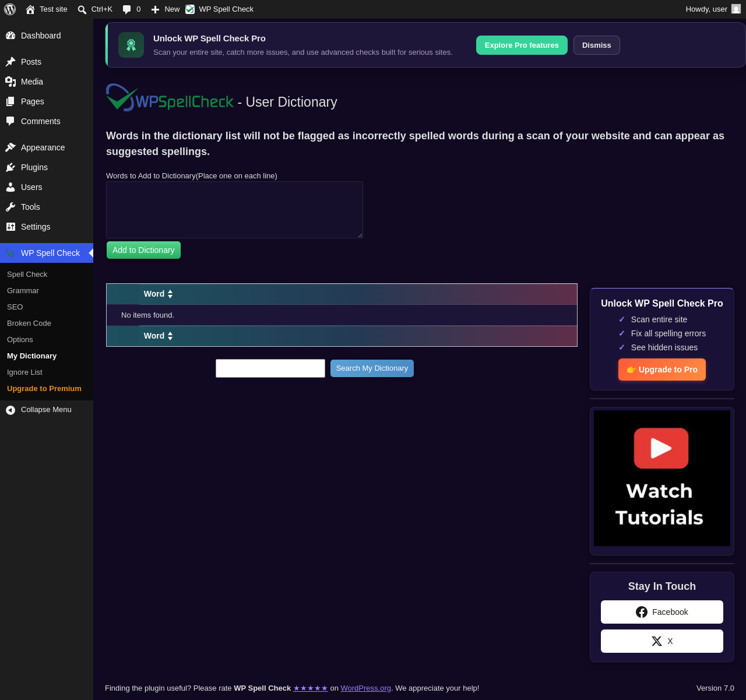746x700 pixels.
Task: Click the Appearance paintbrush icon
Action: click(10, 147)
